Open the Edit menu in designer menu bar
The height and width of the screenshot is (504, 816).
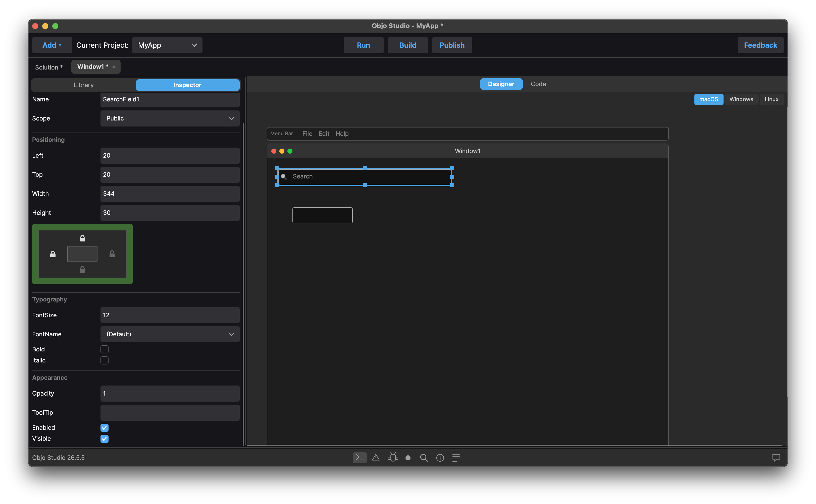point(324,134)
